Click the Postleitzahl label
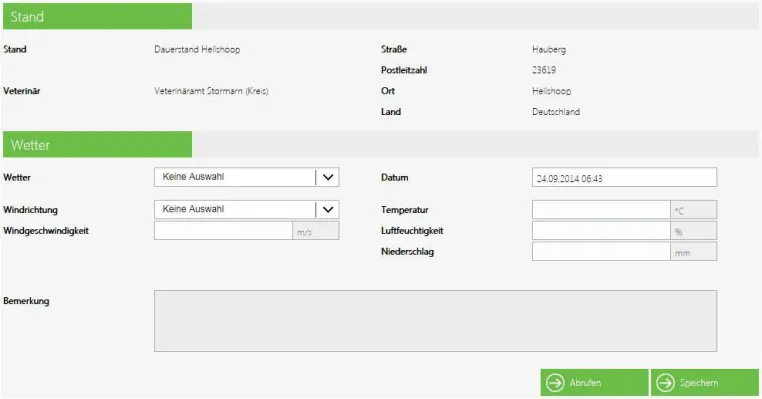Screen dimensions: 762x399 coord(404,70)
